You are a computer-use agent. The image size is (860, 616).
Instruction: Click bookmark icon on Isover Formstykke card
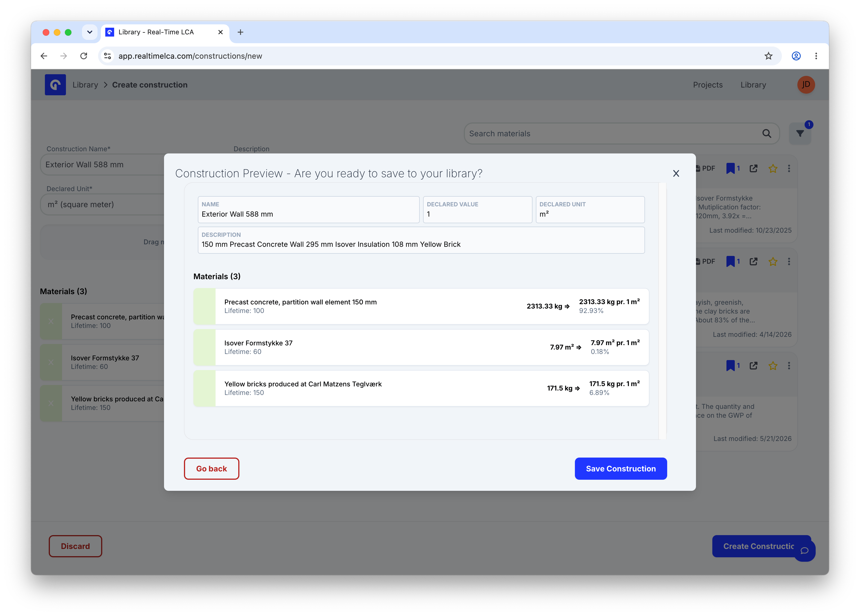tap(730, 168)
